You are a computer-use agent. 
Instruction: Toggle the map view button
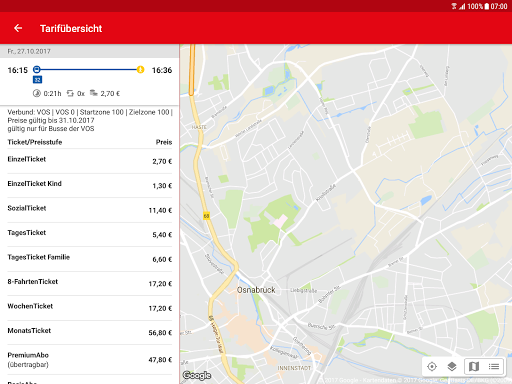point(474,367)
